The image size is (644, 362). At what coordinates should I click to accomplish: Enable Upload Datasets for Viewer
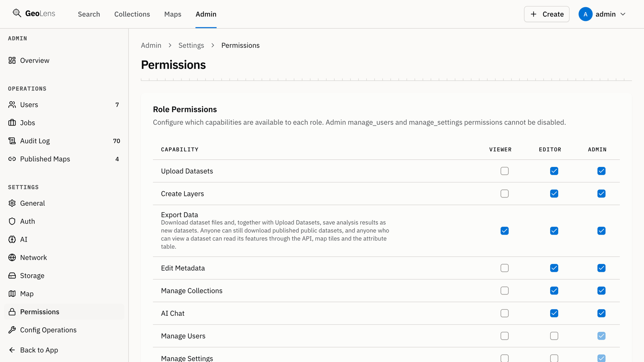point(504,171)
